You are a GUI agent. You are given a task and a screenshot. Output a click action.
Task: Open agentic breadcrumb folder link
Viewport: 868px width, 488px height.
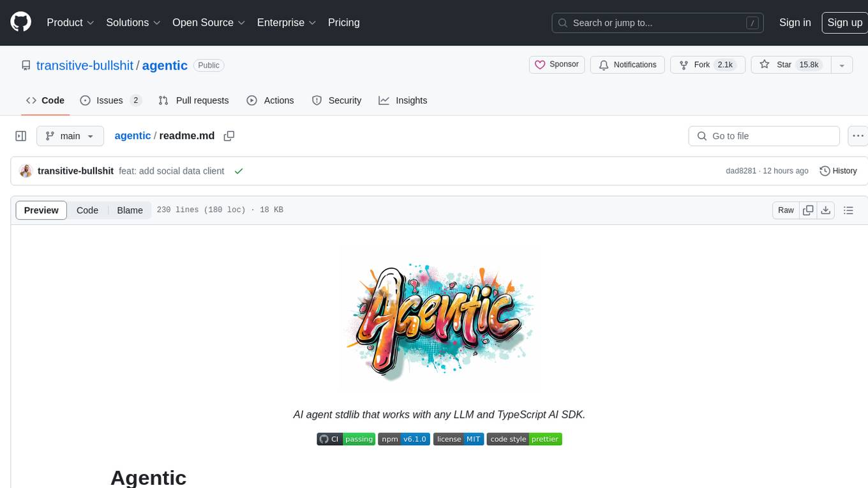point(133,136)
